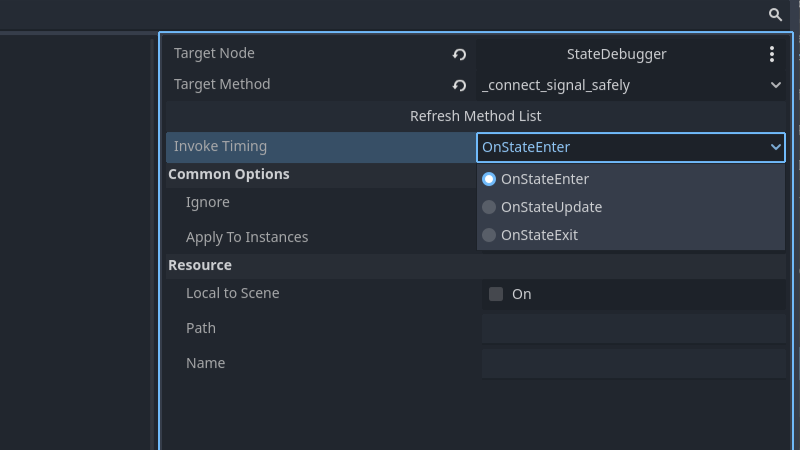Image resolution: width=800 pixels, height=450 pixels.
Task: Focus the resource Name field
Action: coord(632,364)
